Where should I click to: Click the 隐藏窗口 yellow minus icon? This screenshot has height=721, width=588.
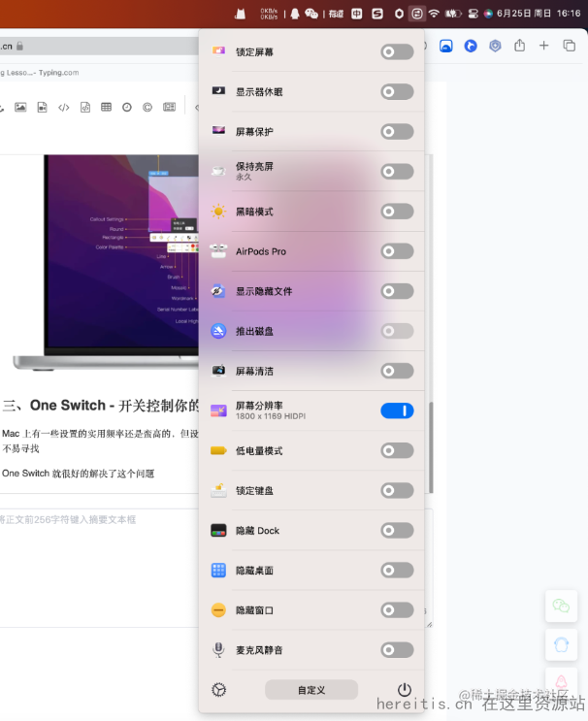pyautogui.click(x=218, y=610)
